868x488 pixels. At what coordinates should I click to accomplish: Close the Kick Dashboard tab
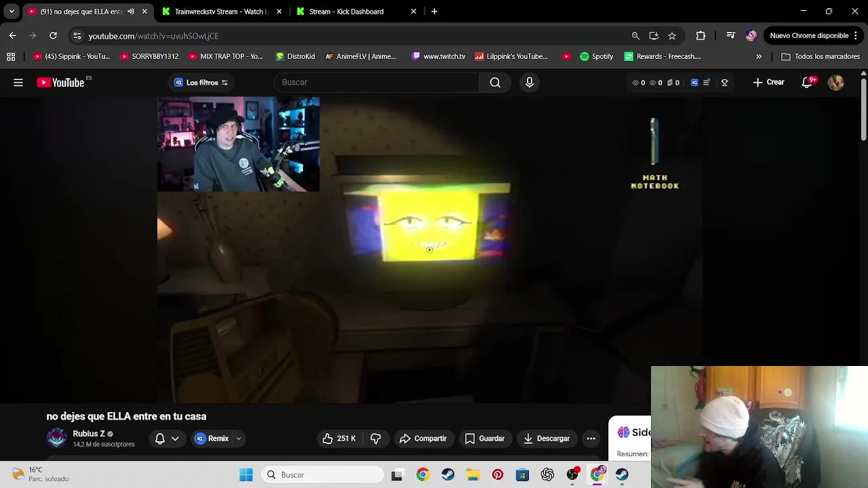coord(414,12)
